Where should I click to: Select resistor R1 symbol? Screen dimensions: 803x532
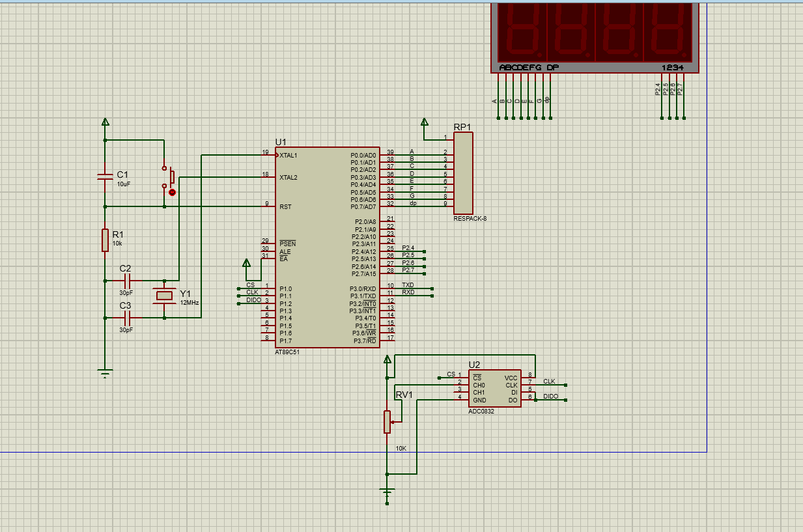click(x=105, y=240)
